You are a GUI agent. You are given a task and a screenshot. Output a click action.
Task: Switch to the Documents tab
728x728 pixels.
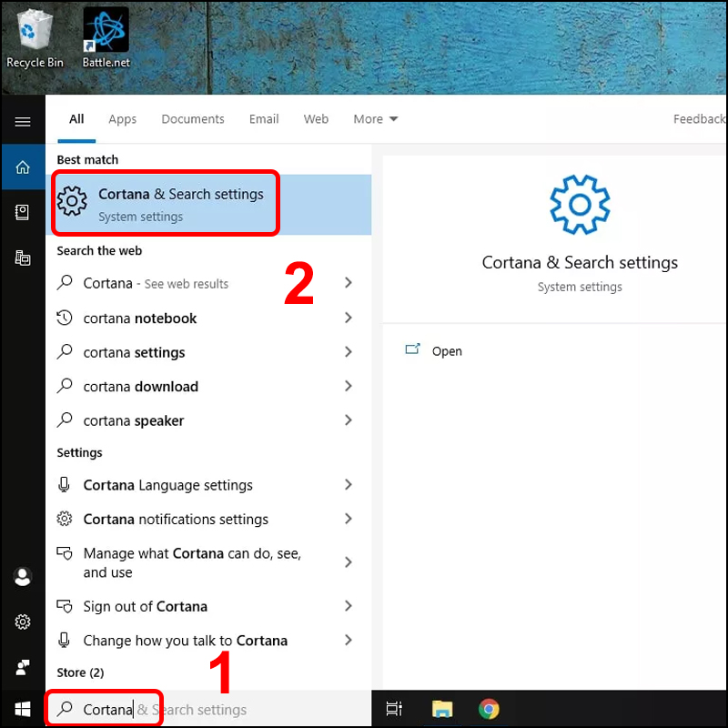coord(193,119)
